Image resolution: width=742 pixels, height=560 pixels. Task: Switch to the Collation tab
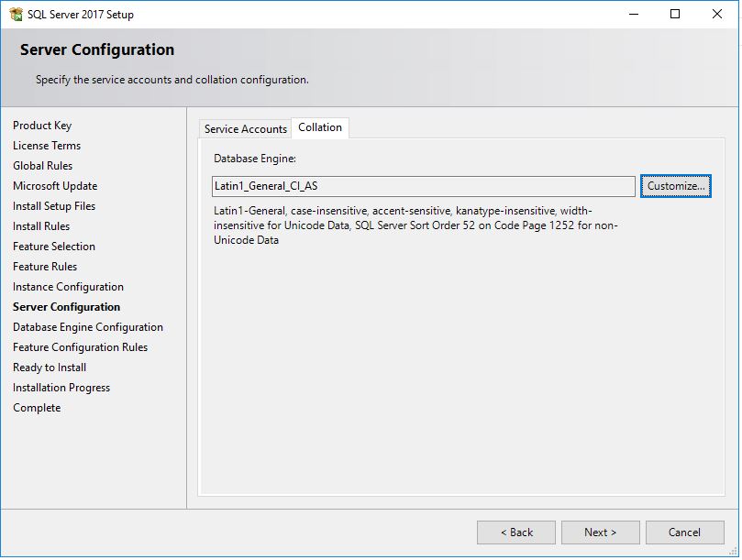tap(319, 127)
